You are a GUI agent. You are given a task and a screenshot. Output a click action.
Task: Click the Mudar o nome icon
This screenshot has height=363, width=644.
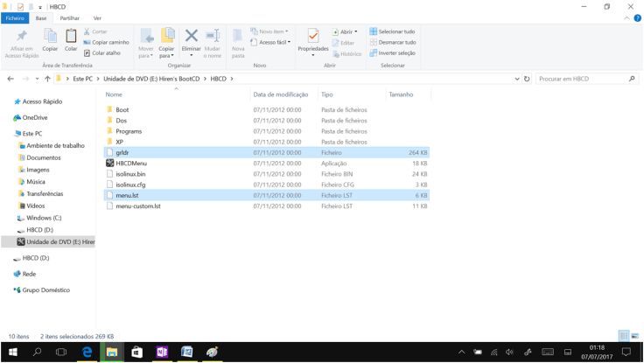213,40
